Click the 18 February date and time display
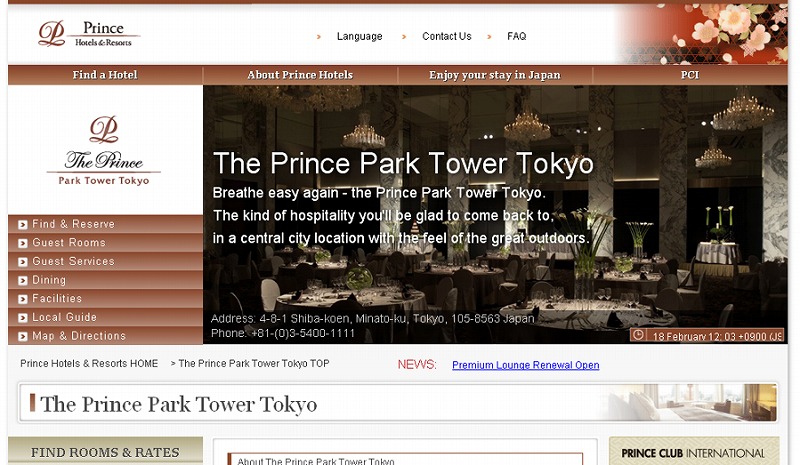This screenshot has height=465, width=800. coord(717,336)
